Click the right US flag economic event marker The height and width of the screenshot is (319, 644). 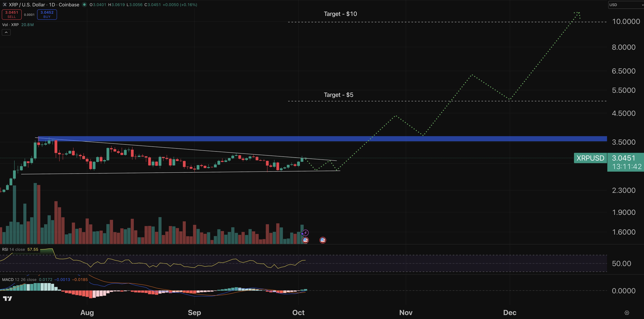click(322, 240)
